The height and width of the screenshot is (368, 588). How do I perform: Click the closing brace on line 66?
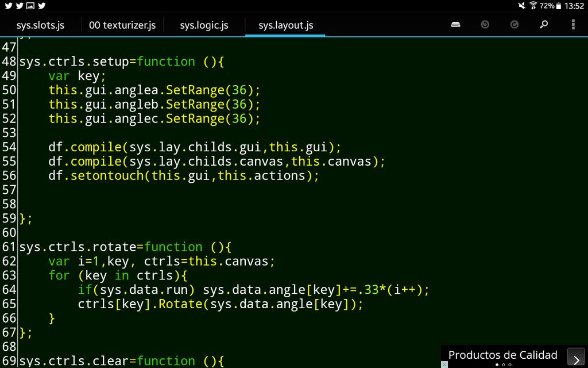[x=52, y=319]
